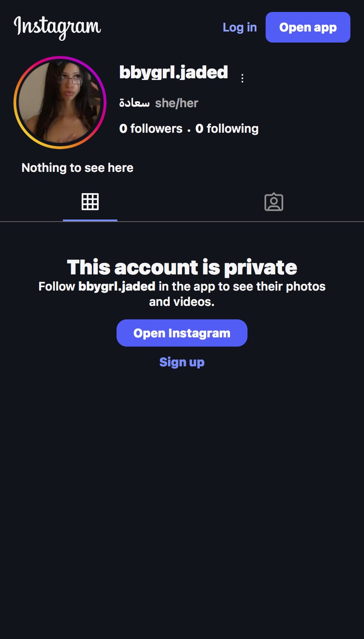Switch to the tagged photos tab icon
Viewport: 364px width, 639px height.
(x=274, y=202)
